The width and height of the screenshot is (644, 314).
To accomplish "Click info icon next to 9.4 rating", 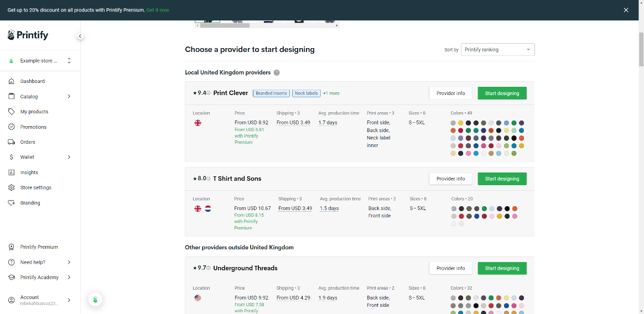I will coord(209,93).
